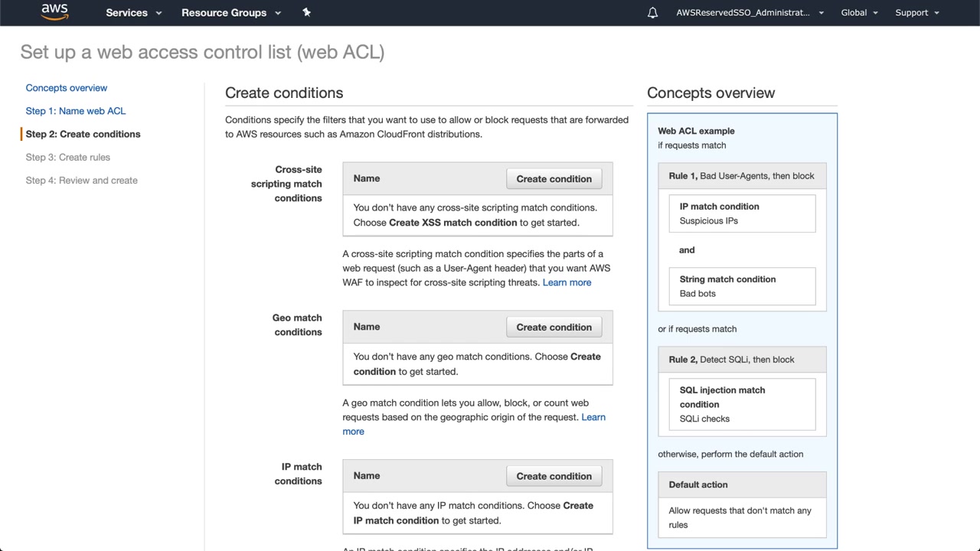
Task: Navigate to Step 1: Name web ACL
Action: pyautogui.click(x=76, y=111)
